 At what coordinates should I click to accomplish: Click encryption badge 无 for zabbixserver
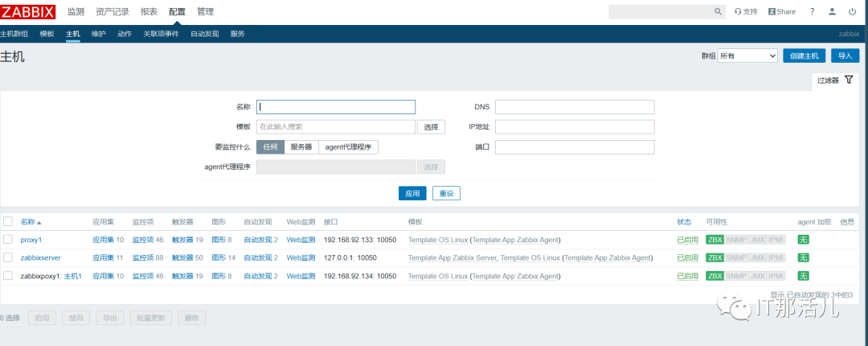803,257
